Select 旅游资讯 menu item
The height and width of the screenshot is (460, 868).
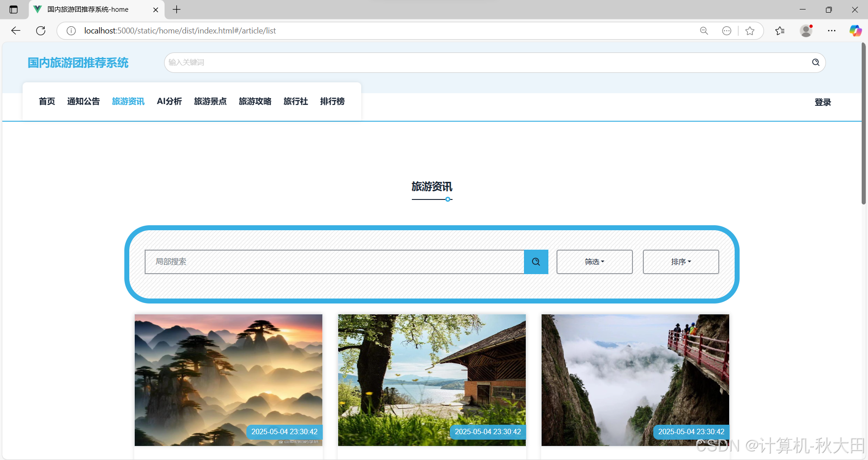point(128,101)
